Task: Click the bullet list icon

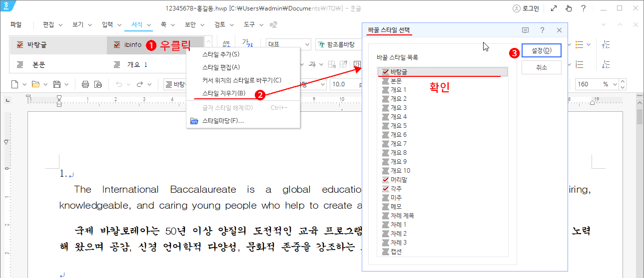Action: 580,44
